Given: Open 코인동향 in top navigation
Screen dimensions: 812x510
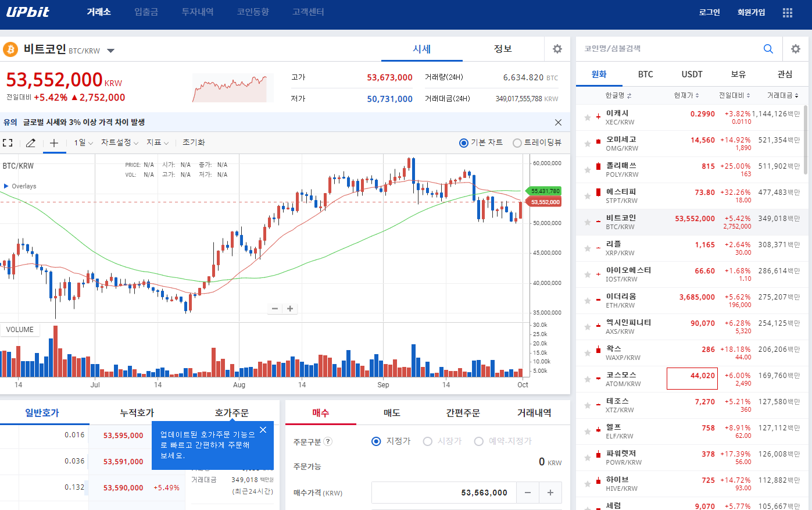Looking at the screenshot, I should tap(253, 12).
